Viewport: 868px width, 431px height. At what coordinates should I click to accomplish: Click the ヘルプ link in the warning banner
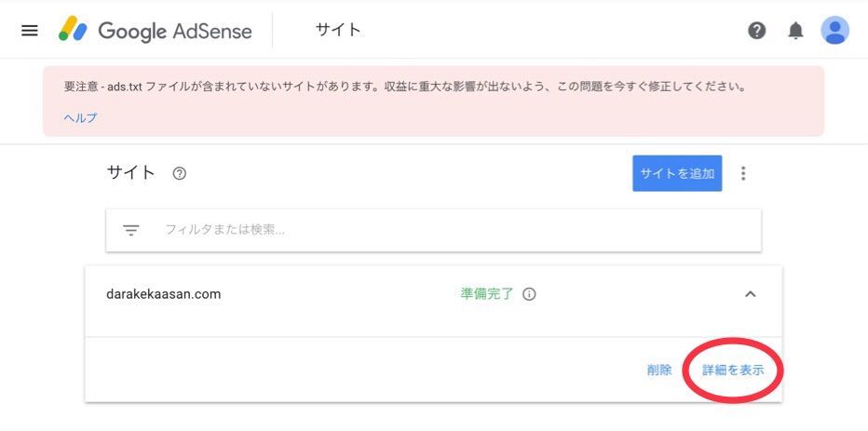(80, 118)
